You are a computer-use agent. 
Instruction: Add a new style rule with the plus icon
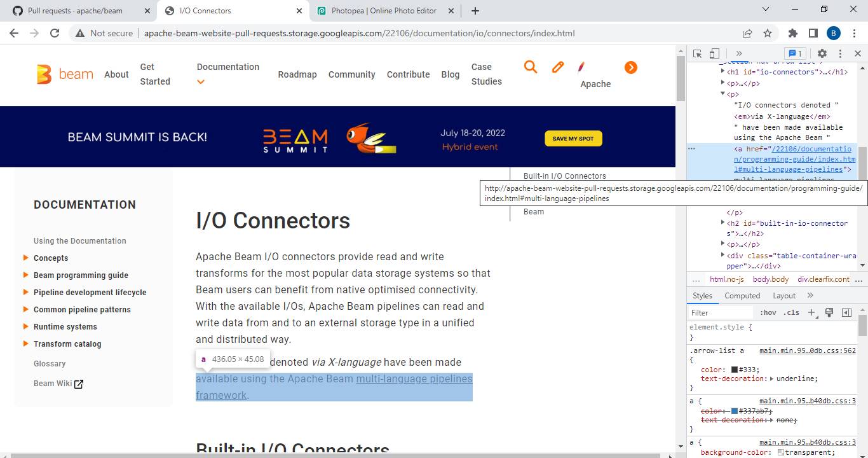(x=812, y=312)
